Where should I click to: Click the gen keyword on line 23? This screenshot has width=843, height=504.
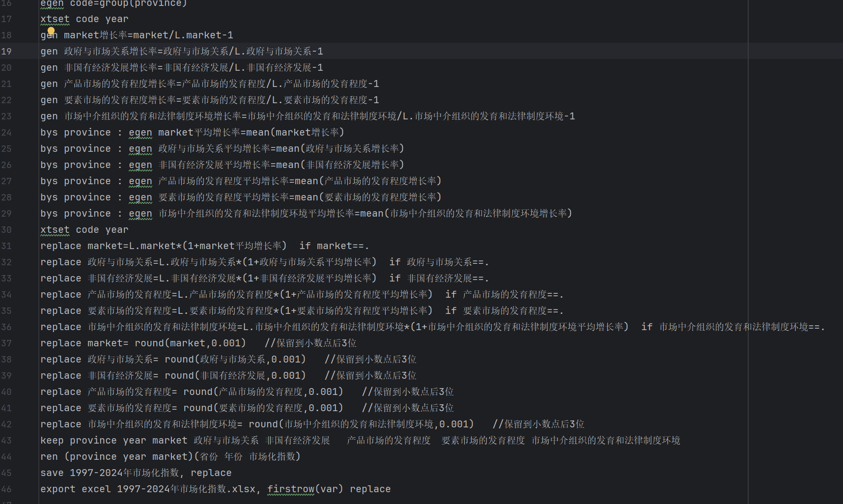49,116
